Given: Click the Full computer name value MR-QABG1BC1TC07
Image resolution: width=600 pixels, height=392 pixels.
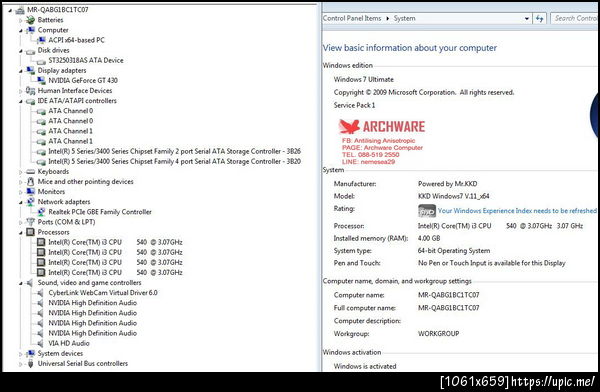Looking at the screenshot, I should coord(448,308).
